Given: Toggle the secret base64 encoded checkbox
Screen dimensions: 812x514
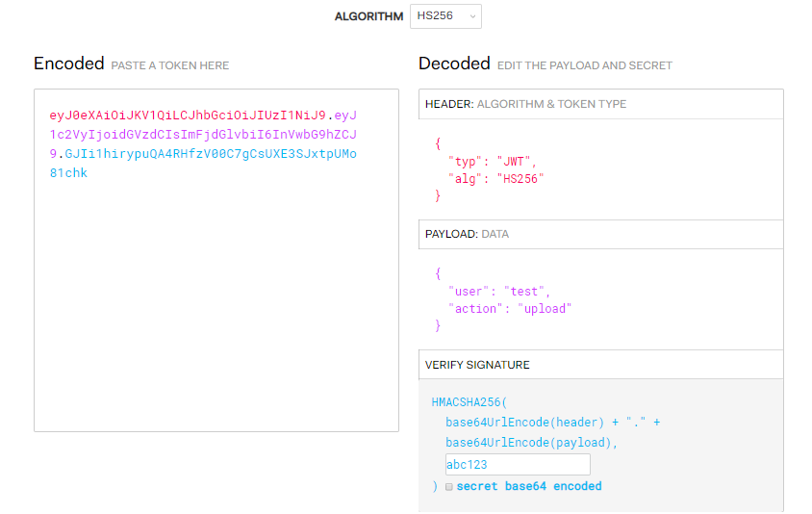Looking at the screenshot, I should [448, 487].
